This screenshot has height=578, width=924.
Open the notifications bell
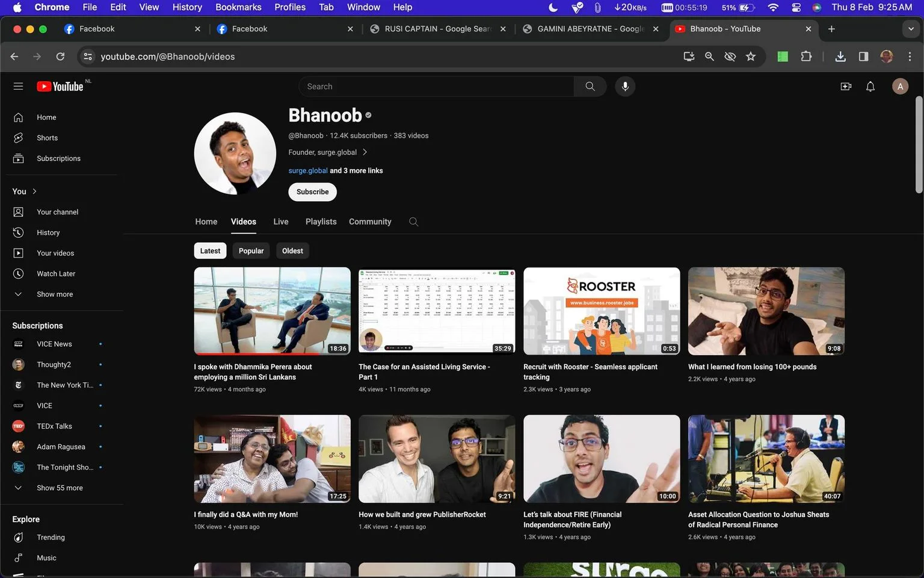pos(870,86)
